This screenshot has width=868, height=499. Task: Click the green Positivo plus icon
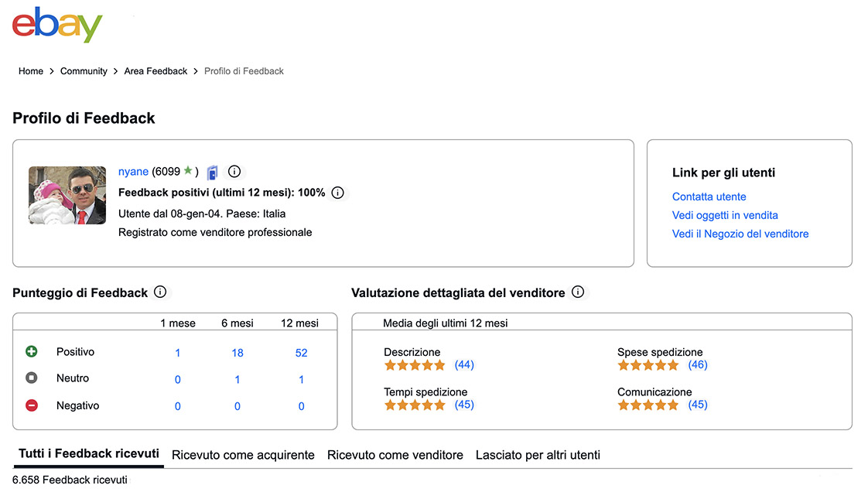[32, 351]
